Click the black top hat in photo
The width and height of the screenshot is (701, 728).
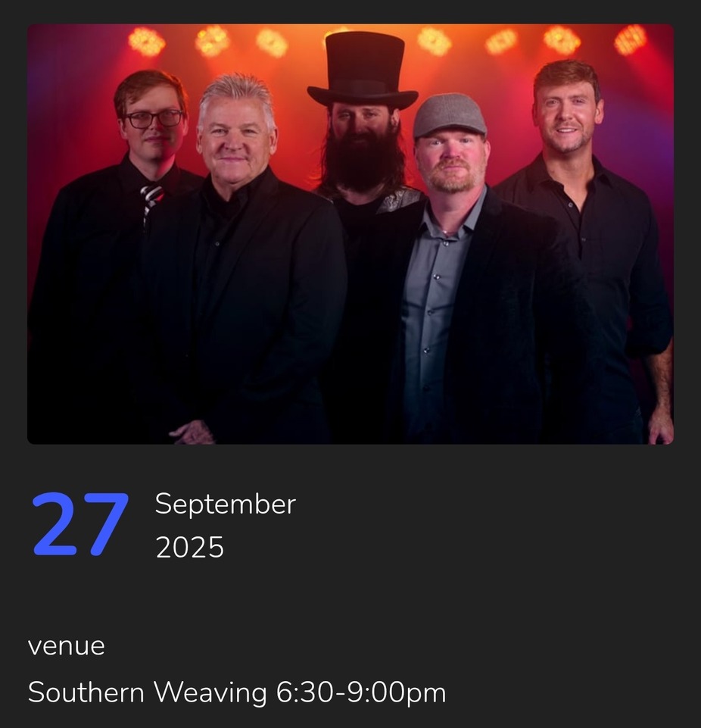363,70
